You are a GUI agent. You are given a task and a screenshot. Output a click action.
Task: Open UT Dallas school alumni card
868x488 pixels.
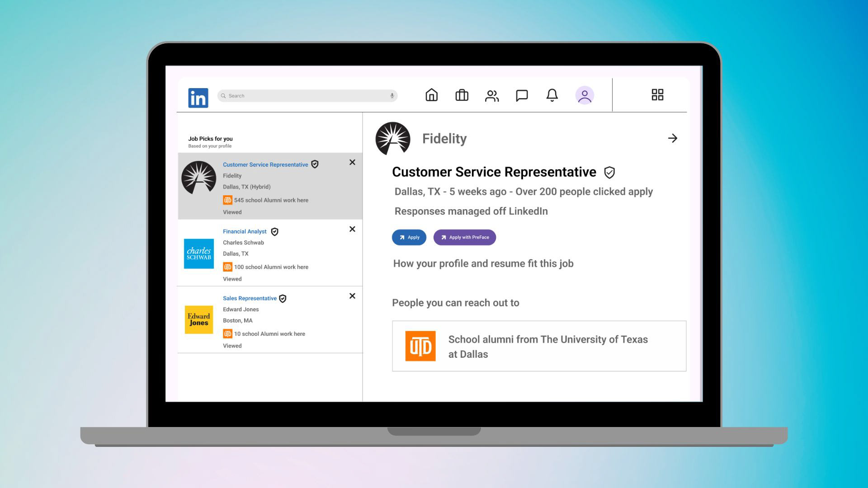(539, 346)
